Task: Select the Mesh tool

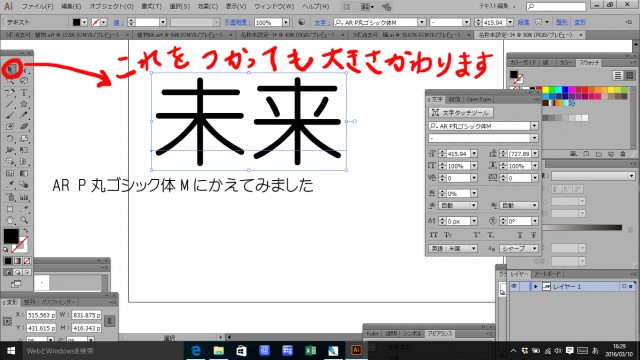Action: tap(10, 173)
